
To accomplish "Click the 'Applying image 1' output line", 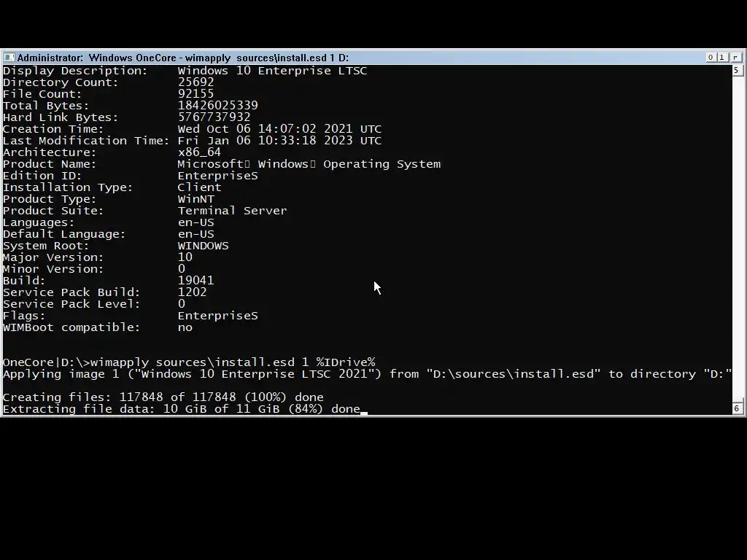I will (x=367, y=374).
